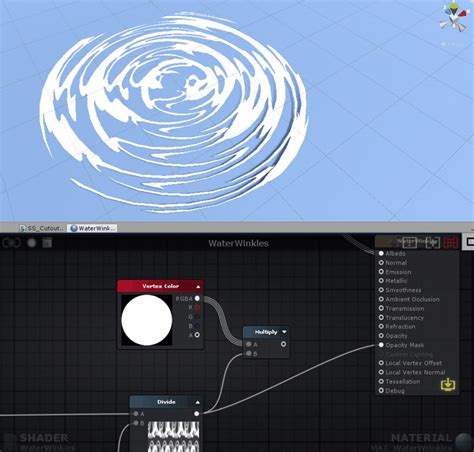This screenshot has height=452, width=474.
Task: Switch to the SS_Cutout tab
Action: [x=41, y=228]
